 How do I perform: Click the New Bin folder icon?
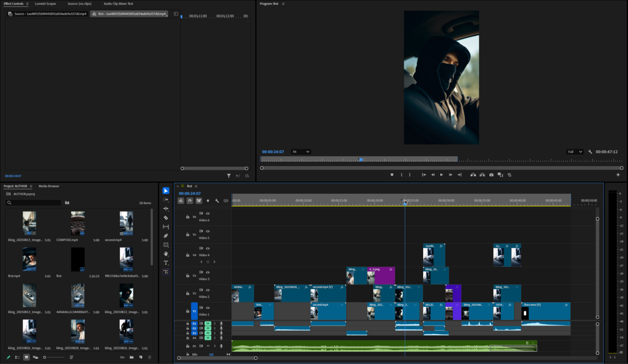132,357
